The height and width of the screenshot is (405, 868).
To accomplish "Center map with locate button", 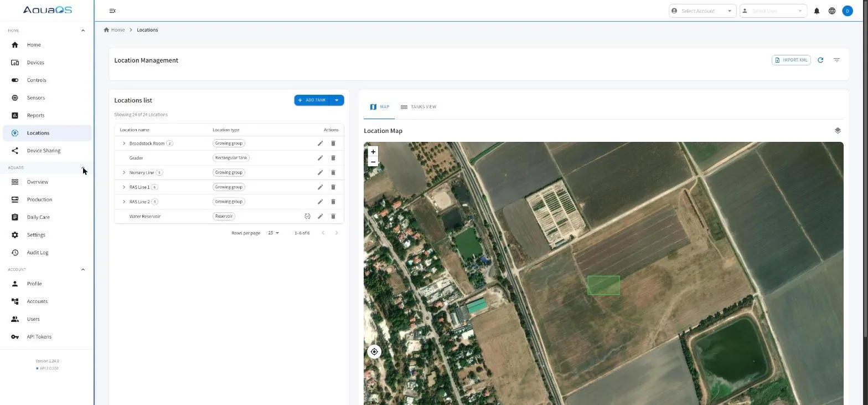I will click(374, 352).
